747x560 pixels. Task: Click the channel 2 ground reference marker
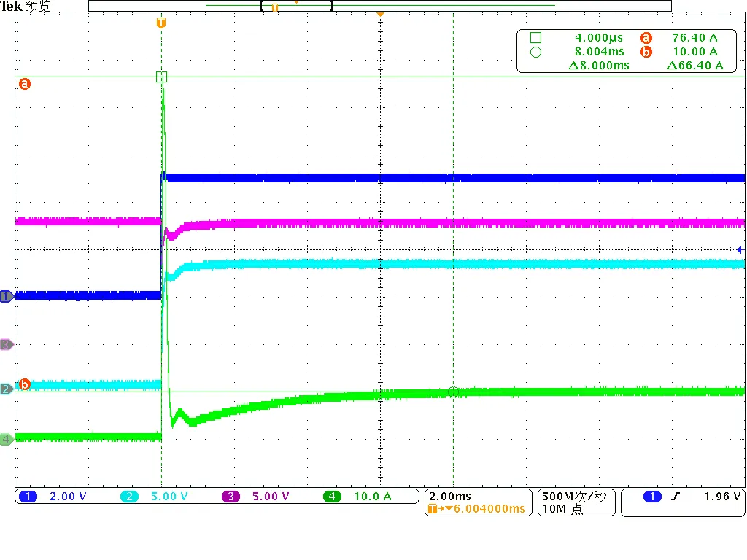pos(7,389)
